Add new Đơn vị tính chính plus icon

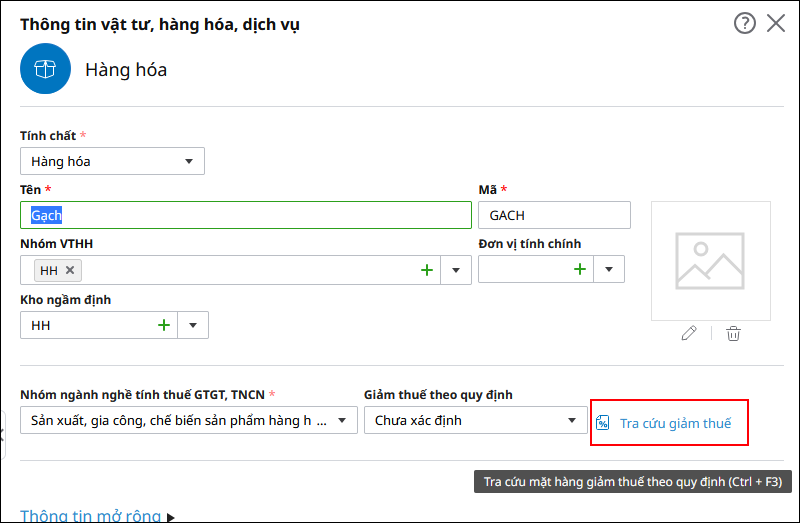click(580, 269)
